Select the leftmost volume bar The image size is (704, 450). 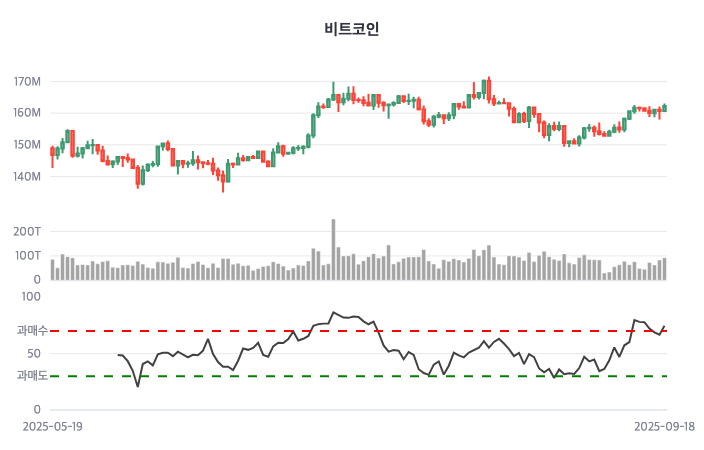click(x=52, y=269)
